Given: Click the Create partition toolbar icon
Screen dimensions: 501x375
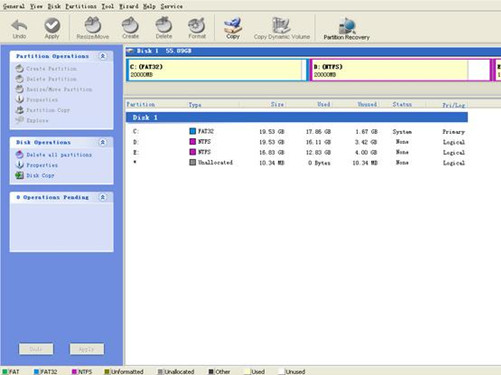Looking at the screenshot, I should [130, 29].
